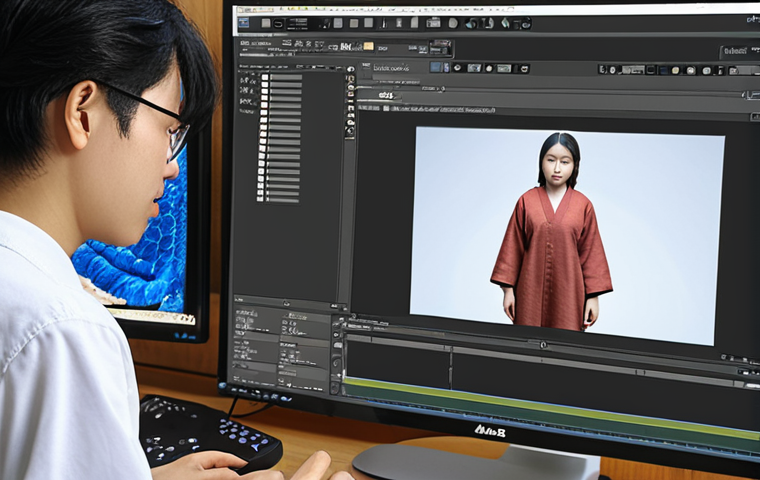Toggle the bottommost white checkbox in the layer list
Image resolution: width=760 pixels, height=480 pixels.
(260, 198)
